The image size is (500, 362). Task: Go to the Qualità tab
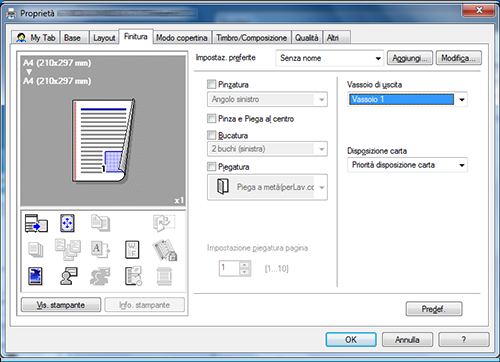(x=307, y=37)
